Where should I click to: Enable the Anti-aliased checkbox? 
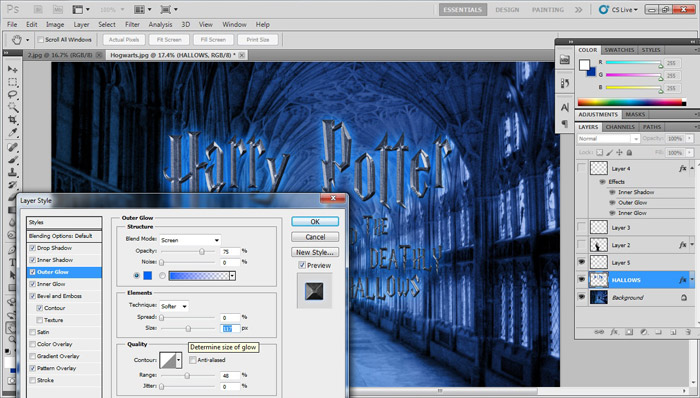193,360
